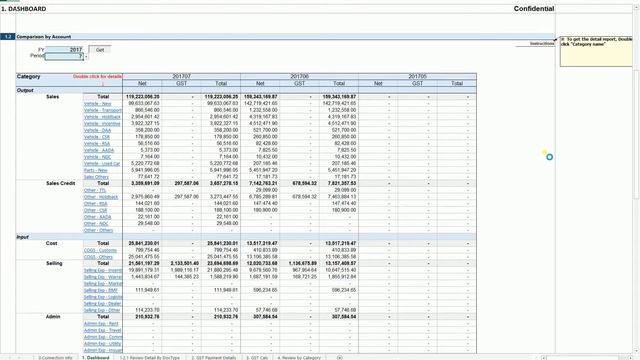This screenshot has height=360, width=640.
Task: Select the Confidential header text
Action: pos(533,9)
